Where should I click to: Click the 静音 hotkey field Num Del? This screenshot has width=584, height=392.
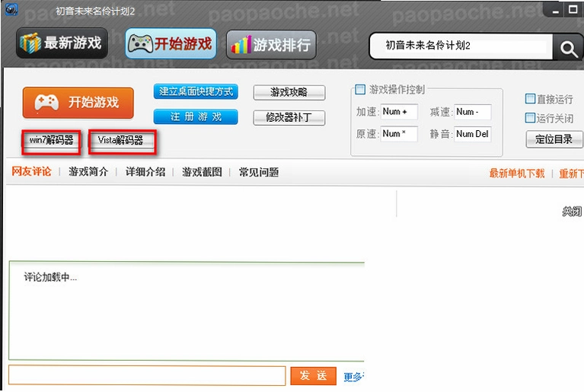point(472,134)
